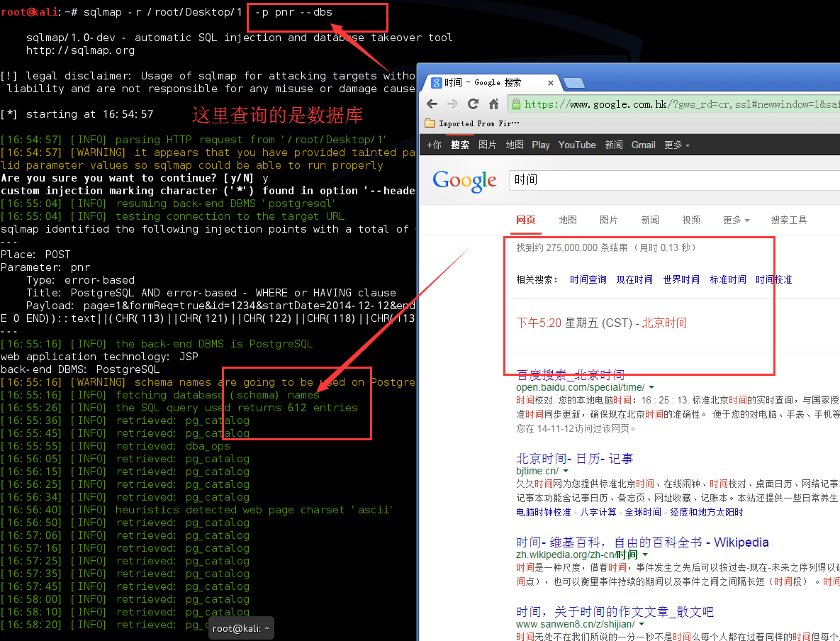Open the 时间, 关于时间的作文文章_散文吧 result
Image resolution: width=840 pixels, height=641 pixels.
(615, 611)
